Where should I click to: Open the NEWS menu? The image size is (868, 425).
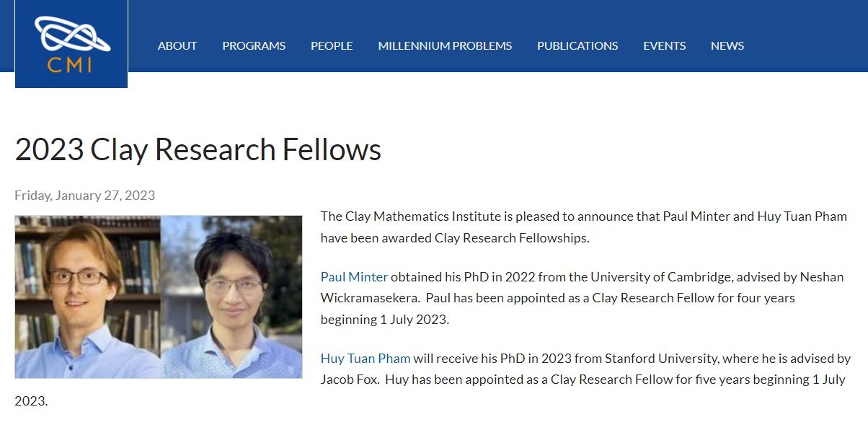pos(727,45)
